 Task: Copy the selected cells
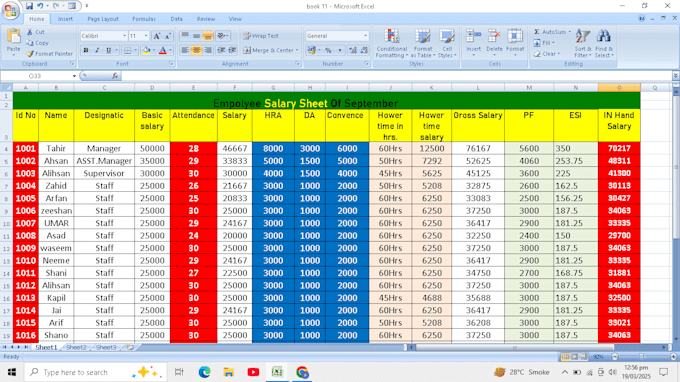click(x=37, y=43)
